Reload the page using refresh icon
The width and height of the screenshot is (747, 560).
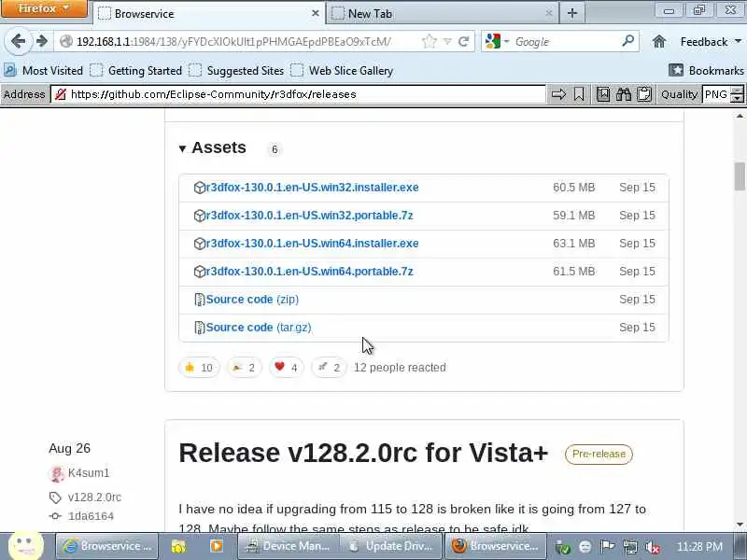(x=463, y=42)
